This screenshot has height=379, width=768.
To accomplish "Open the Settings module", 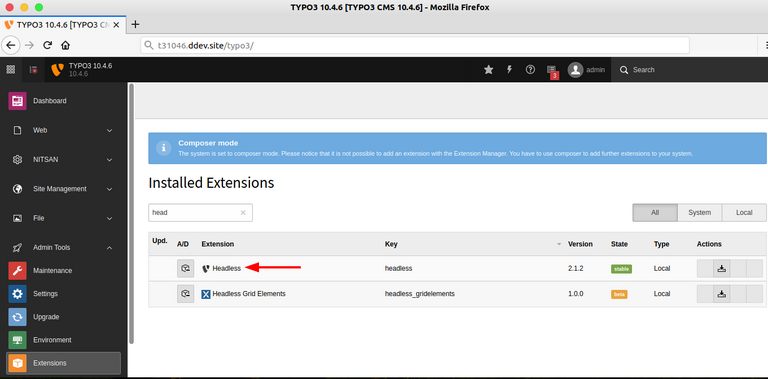I will (64, 294).
